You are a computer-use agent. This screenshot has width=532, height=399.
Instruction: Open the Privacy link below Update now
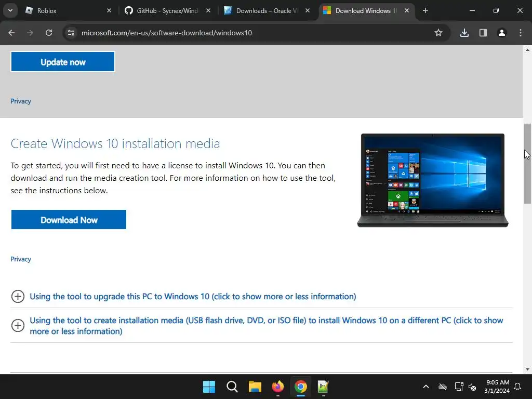[21, 101]
